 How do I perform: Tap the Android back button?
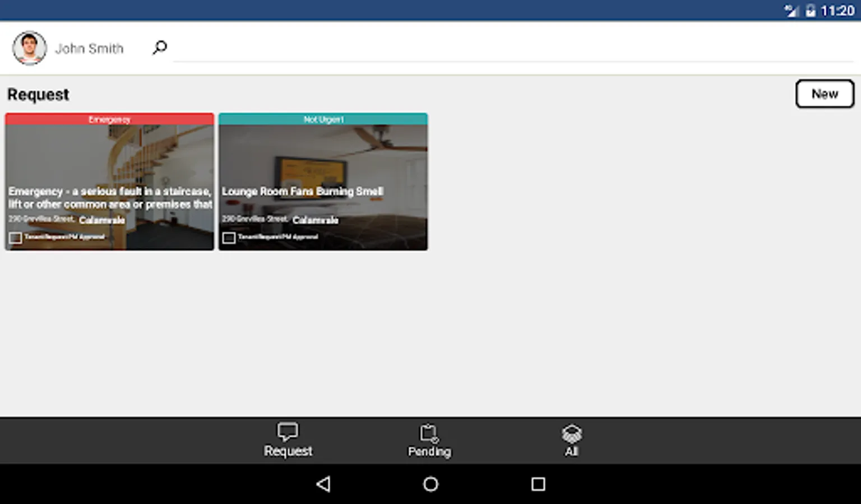[x=323, y=484]
